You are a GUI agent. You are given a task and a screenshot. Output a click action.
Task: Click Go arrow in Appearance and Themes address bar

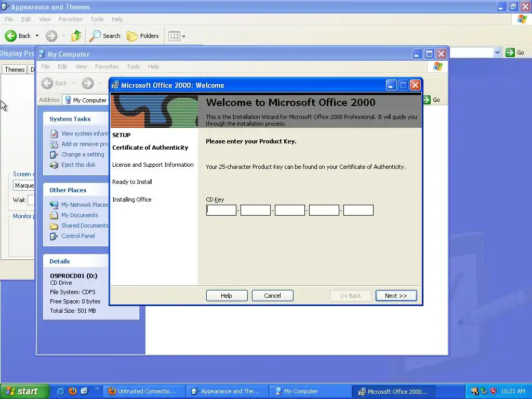click(510, 52)
